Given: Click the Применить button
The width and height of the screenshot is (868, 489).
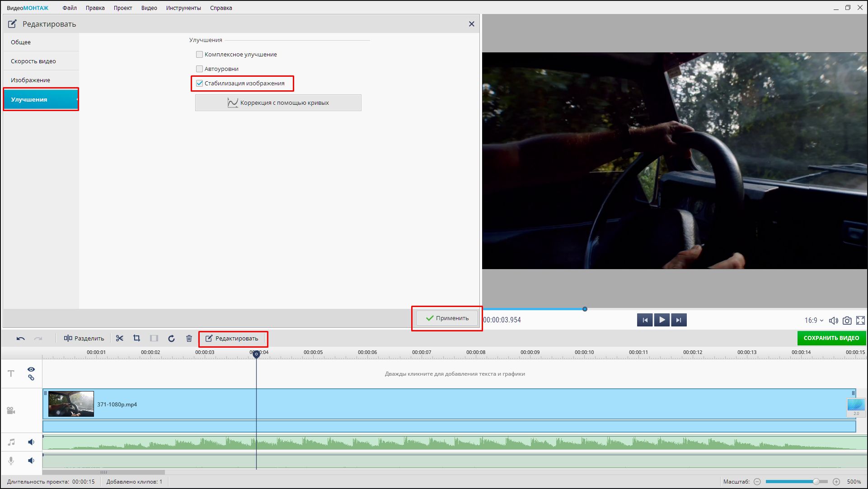Looking at the screenshot, I should [447, 318].
